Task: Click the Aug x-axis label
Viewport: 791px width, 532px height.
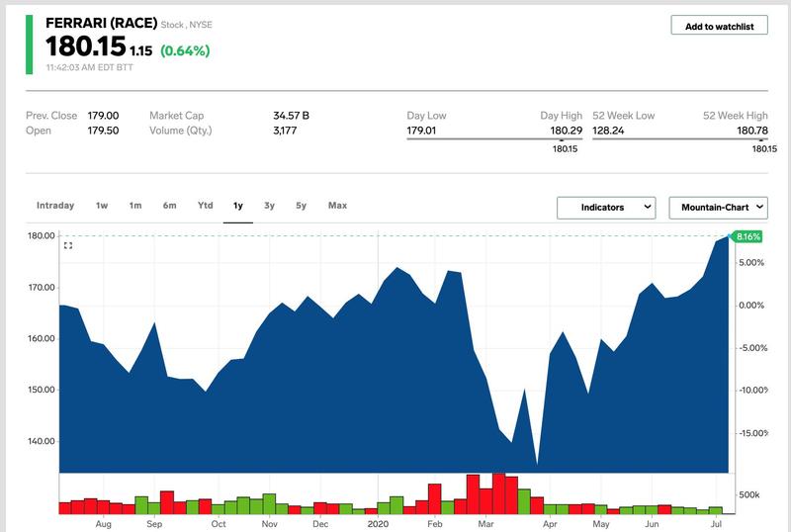Action: coord(104,524)
